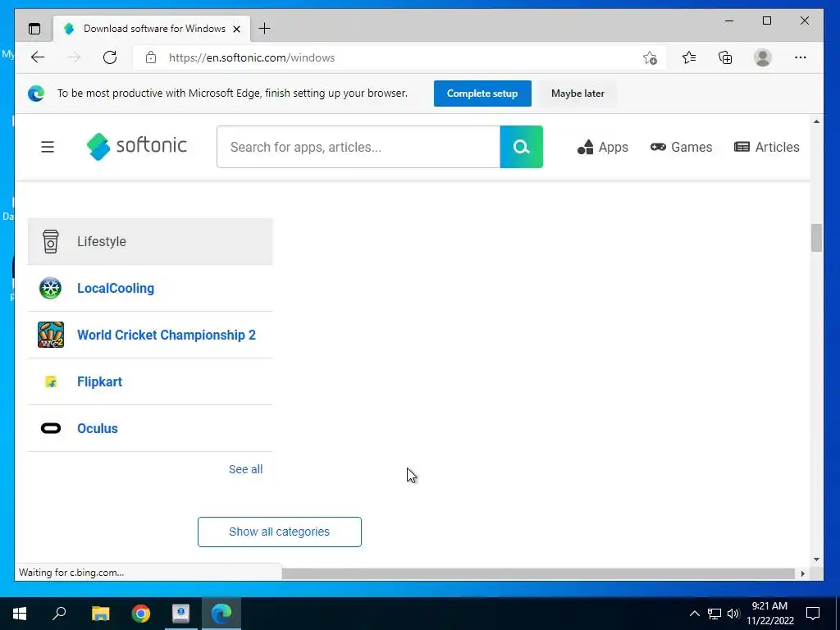840x630 pixels.
Task: Open Edge Settings and more menu
Action: (x=801, y=57)
